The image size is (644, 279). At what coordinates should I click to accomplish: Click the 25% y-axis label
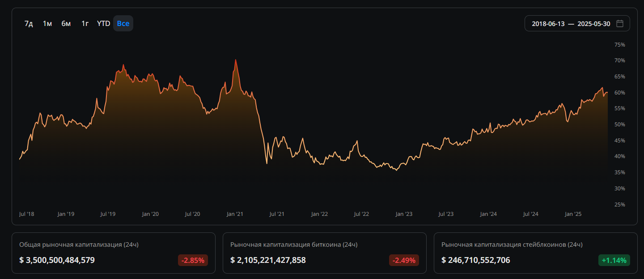(620, 205)
